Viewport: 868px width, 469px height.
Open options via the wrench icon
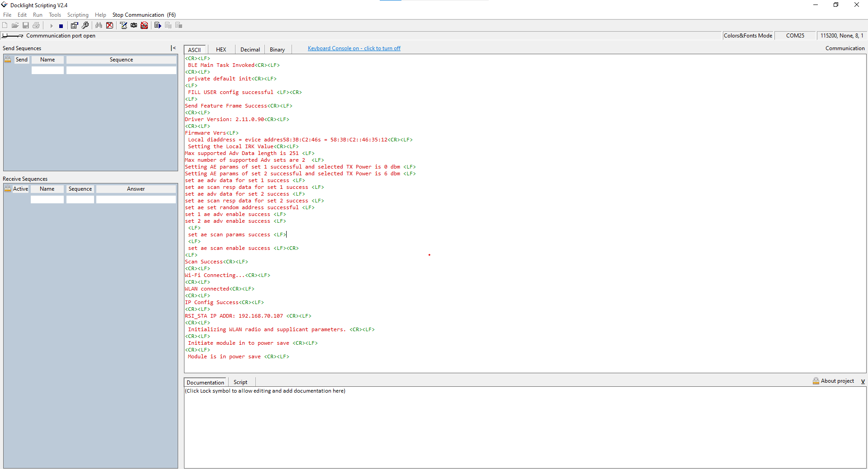[x=85, y=26]
